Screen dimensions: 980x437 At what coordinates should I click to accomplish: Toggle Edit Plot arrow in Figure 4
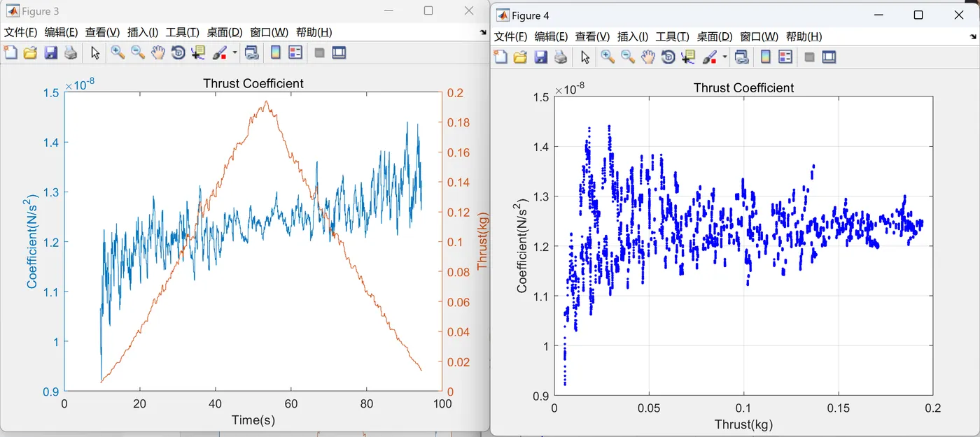(x=585, y=57)
